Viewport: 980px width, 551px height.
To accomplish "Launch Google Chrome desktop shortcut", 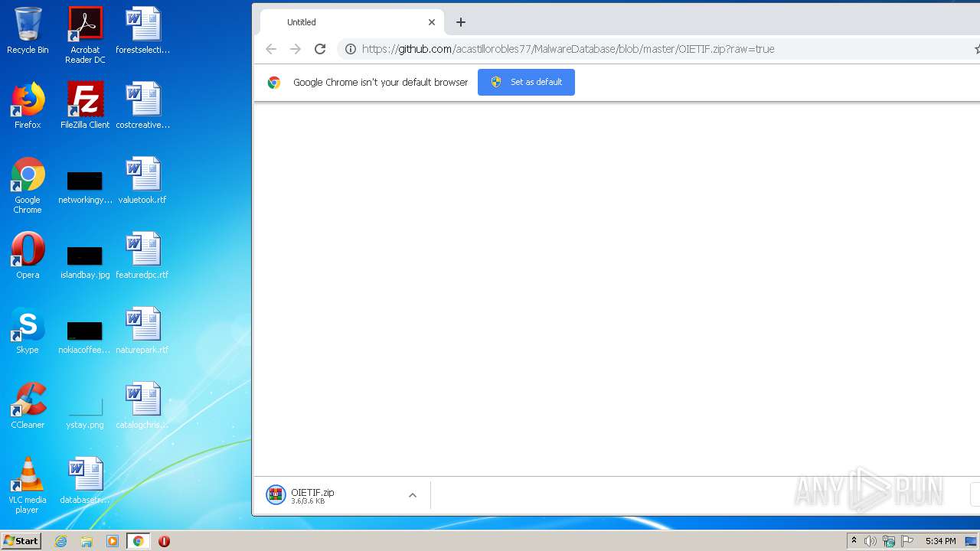I will coord(28,185).
